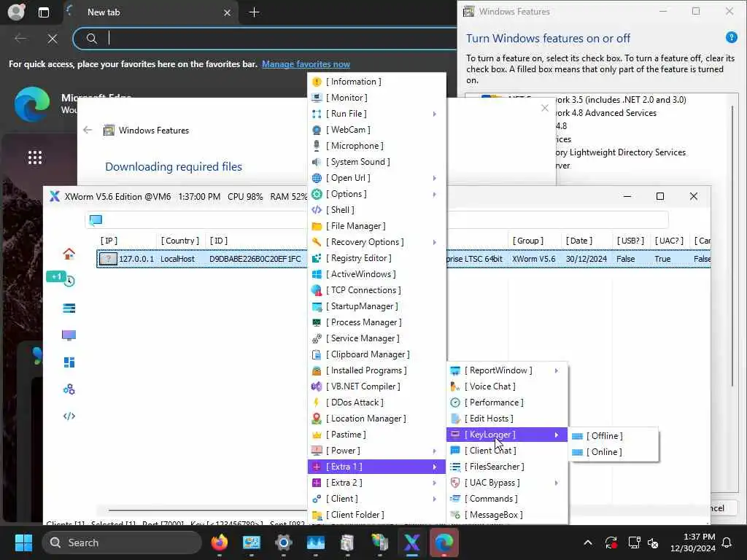The height and width of the screenshot is (560, 747).
Task: Click the Microphone icon
Action: [317, 146]
